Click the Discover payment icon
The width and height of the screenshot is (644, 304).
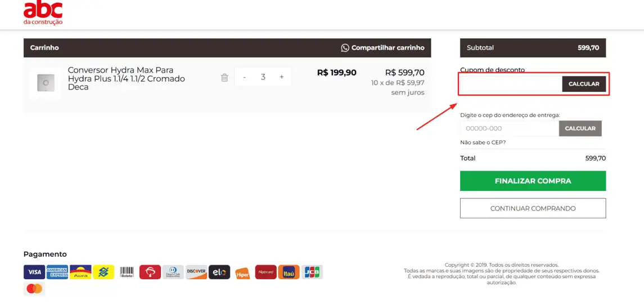[196, 272]
